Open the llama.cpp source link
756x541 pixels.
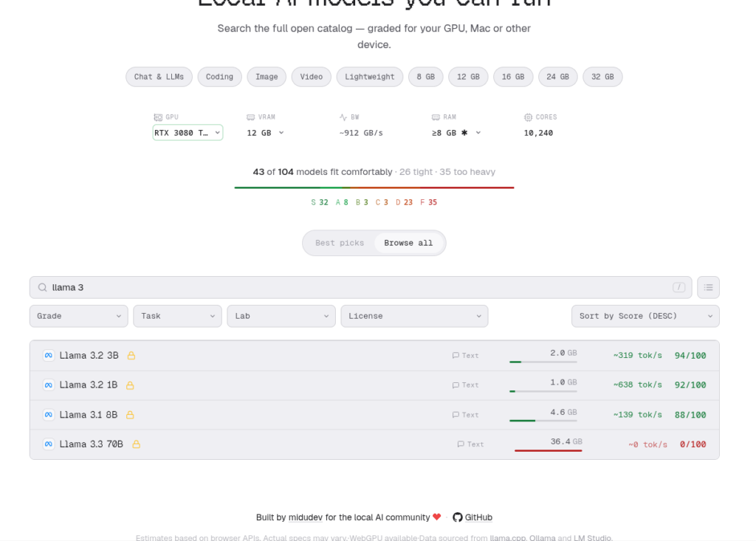508,537
